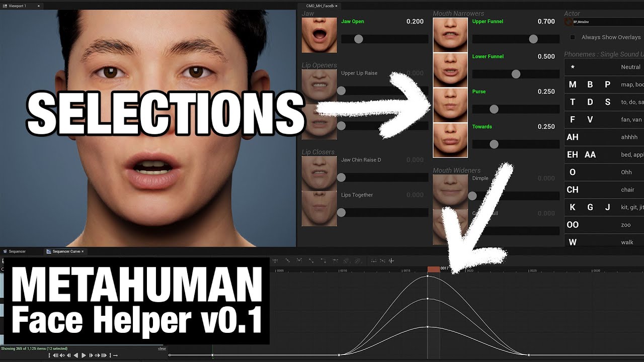Select the Upper Funnel face thumbnail

click(x=450, y=35)
